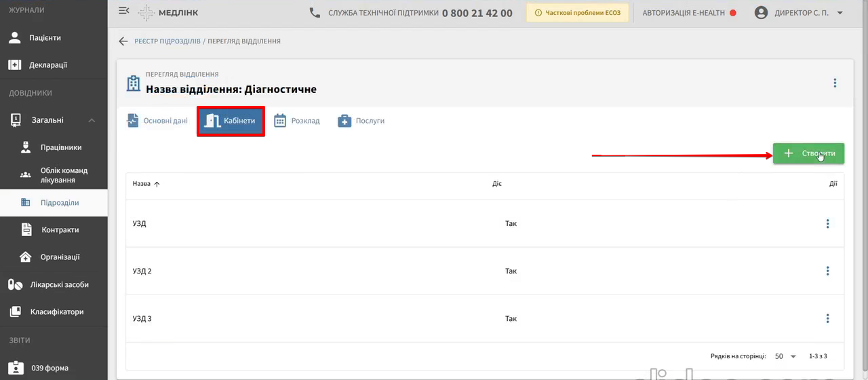This screenshot has width=868, height=380.
Task: Click Авторизація E-Health status indicator
Action: (x=689, y=13)
